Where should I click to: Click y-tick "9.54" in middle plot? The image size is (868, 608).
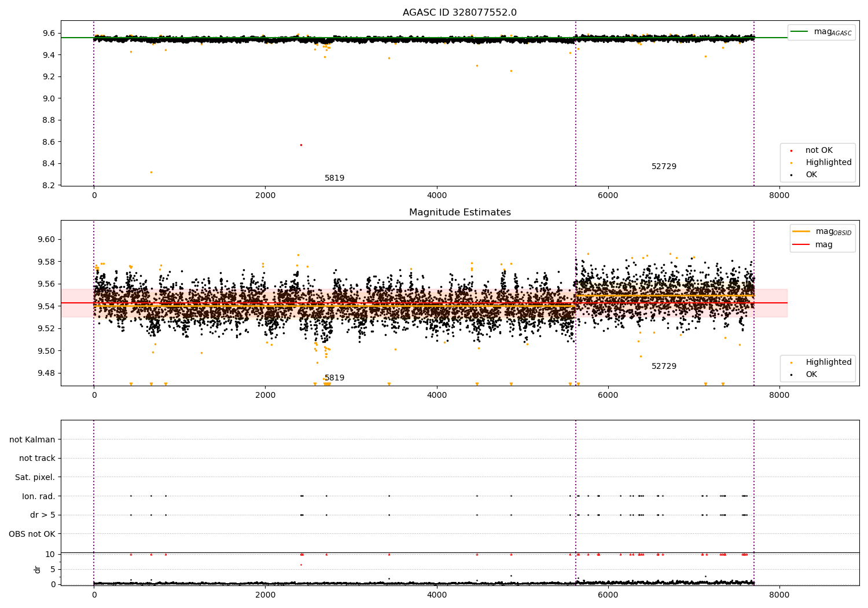[x=47, y=306]
